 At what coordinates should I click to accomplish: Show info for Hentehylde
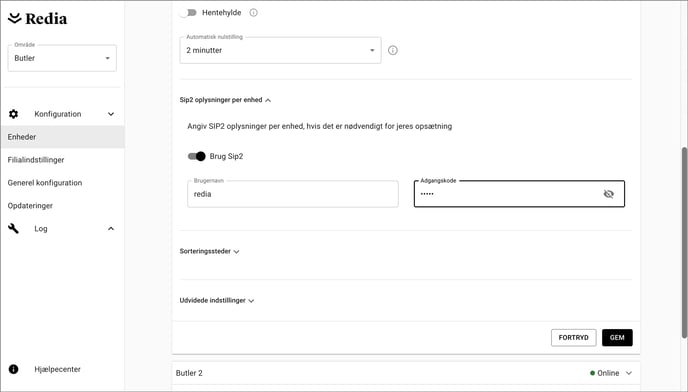point(254,13)
